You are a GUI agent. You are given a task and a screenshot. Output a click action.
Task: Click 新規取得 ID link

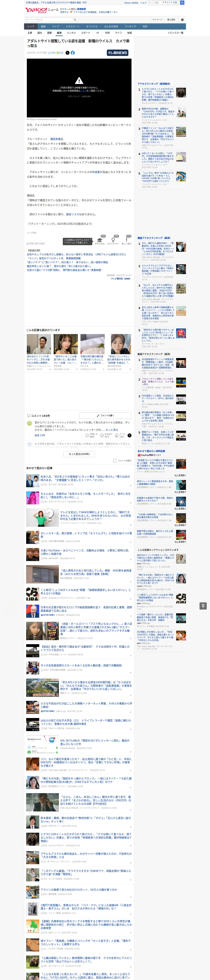[x=82, y=9]
